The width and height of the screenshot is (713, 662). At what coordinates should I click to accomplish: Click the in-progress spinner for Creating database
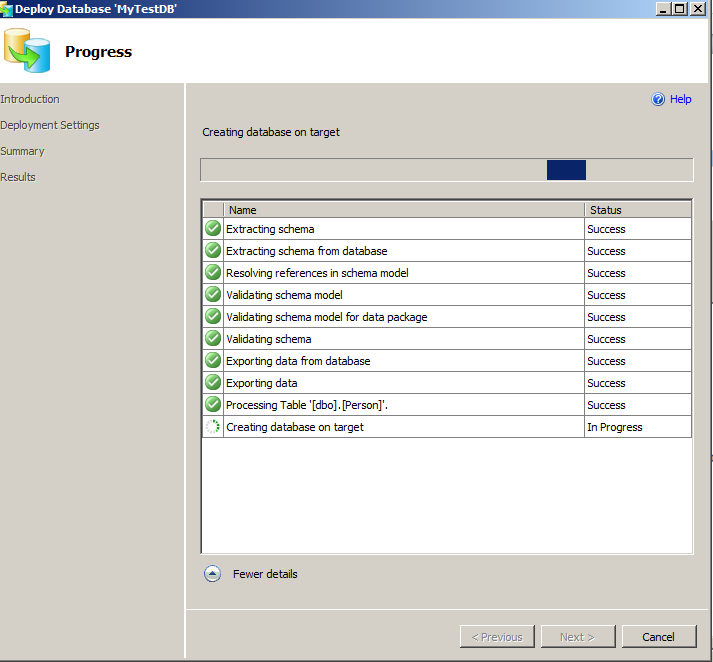pyautogui.click(x=213, y=427)
